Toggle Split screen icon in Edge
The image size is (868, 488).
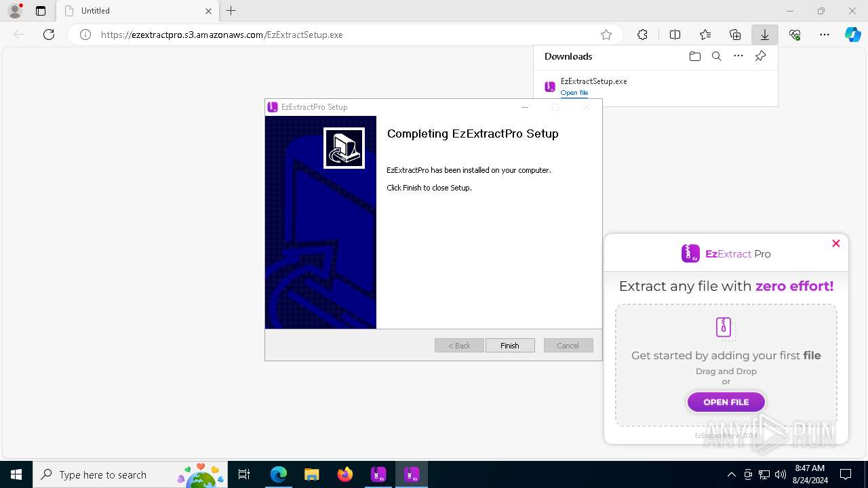675,35
